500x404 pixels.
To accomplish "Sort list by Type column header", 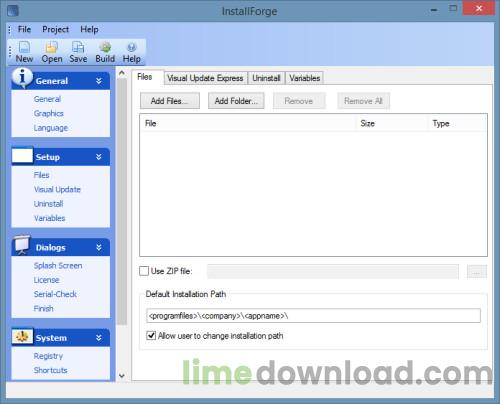I will click(x=457, y=124).
